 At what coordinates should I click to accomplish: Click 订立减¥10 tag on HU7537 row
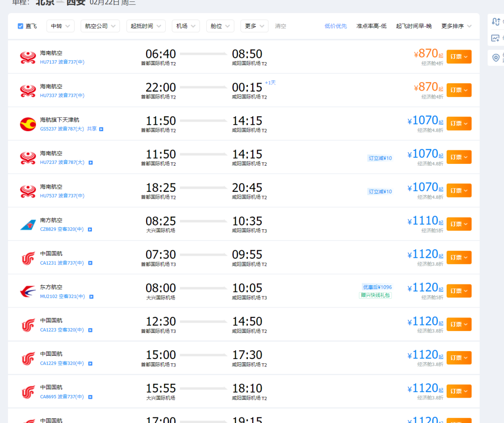point(380,192)
